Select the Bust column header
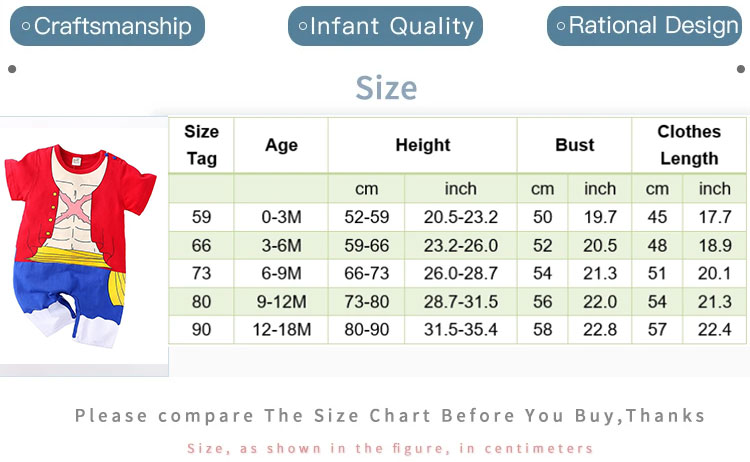Viewport: 750px width, 462px height. click(x=574, y=145)
